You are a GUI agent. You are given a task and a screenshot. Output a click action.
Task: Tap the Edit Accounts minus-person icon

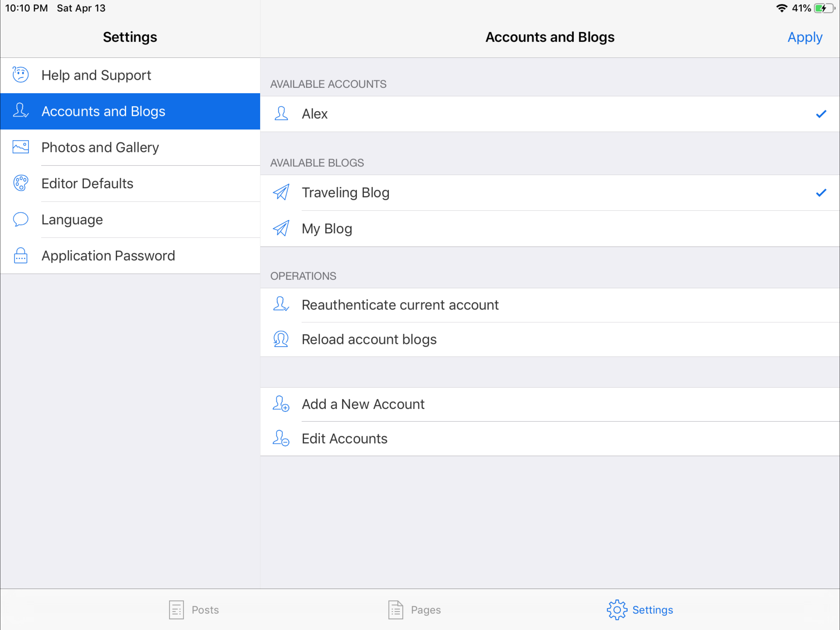pyautogui.click(x=281, y=438)
